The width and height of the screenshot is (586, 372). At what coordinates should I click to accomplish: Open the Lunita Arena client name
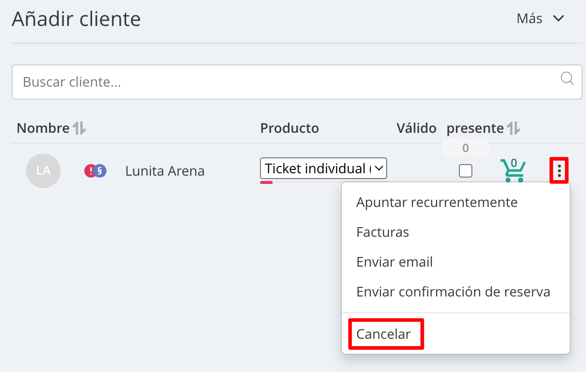click(x=164, y=171)
